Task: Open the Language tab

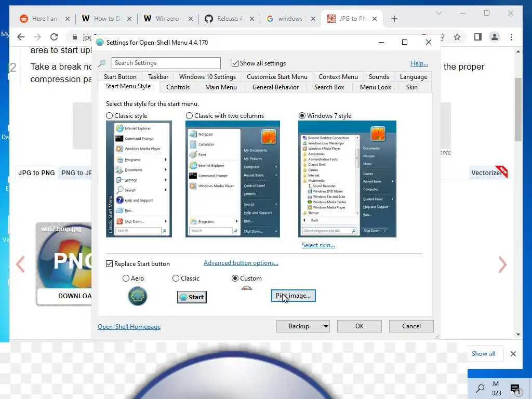Action: (x=413, y=77)
